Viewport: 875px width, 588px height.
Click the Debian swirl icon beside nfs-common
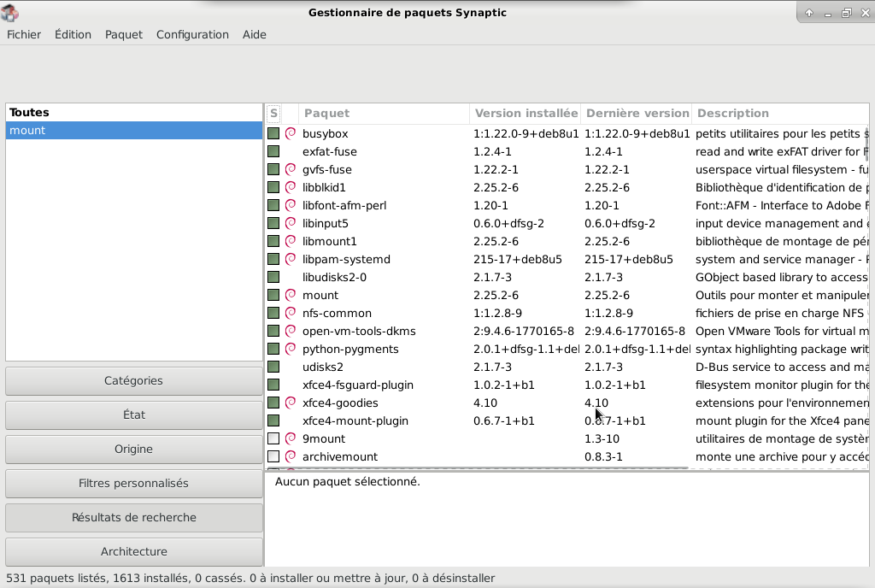coord(291,313)
